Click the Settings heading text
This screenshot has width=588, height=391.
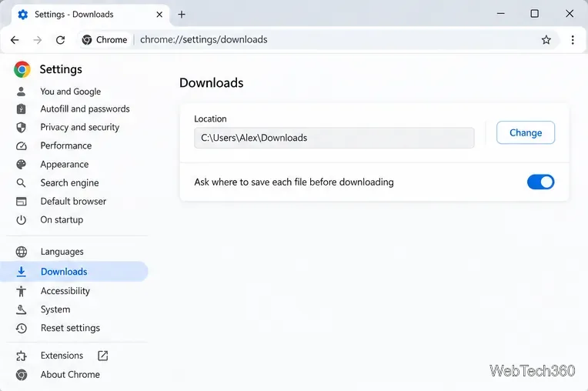point(61,69)
